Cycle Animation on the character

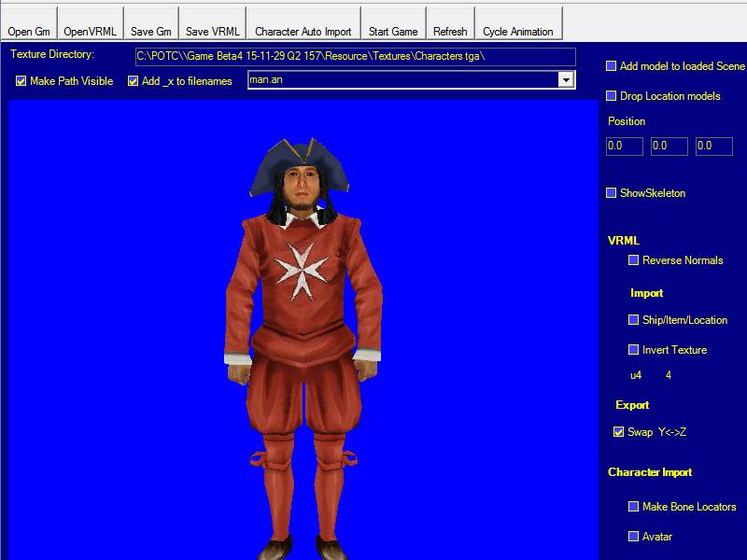pos(518,23)
